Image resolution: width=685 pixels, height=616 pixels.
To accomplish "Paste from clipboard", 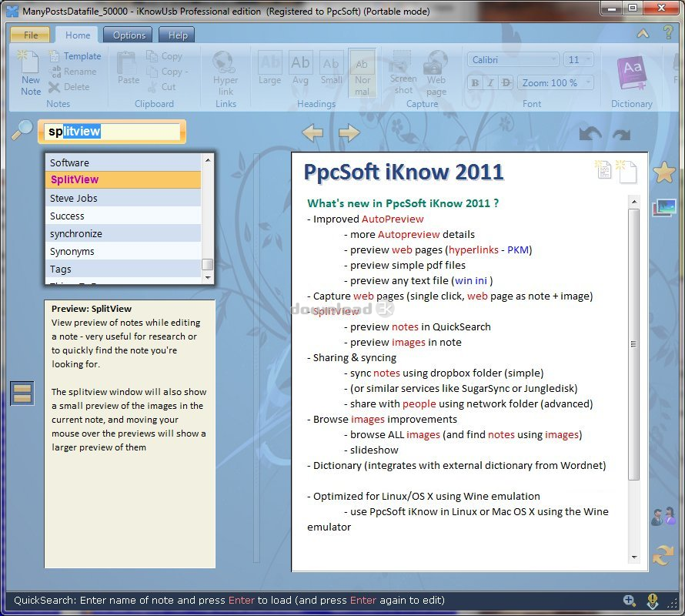I will click(x=128, y=69).
